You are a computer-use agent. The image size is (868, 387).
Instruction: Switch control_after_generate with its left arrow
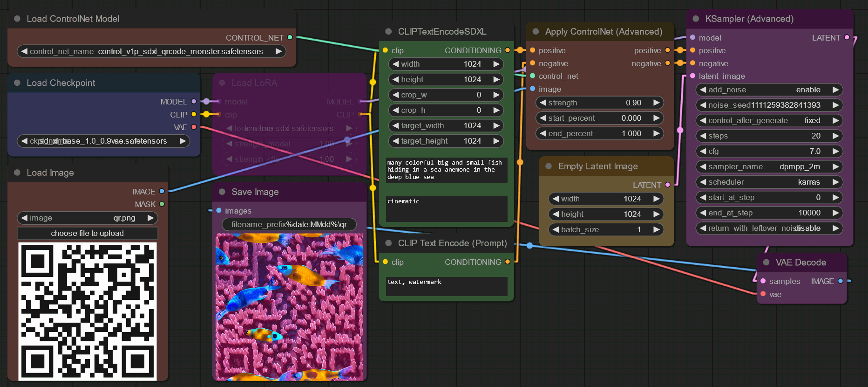703,120
